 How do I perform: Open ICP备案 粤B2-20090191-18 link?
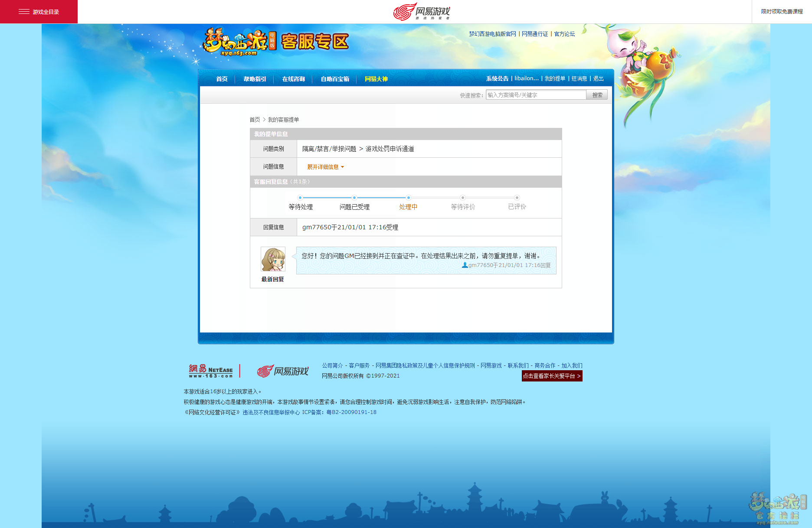[x=339, y=412]
